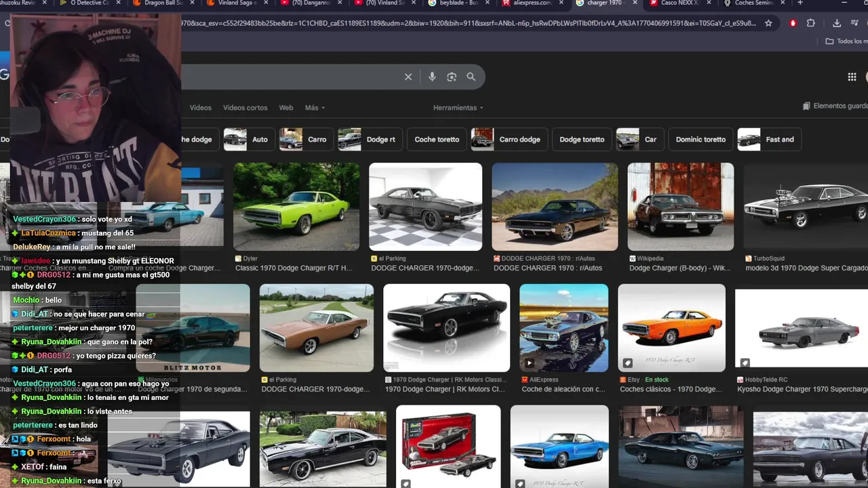868x488 pixels.
Task: Select the 'Fast and' suggestion chip
Action: pyautogui.click(x=770, y=140)
